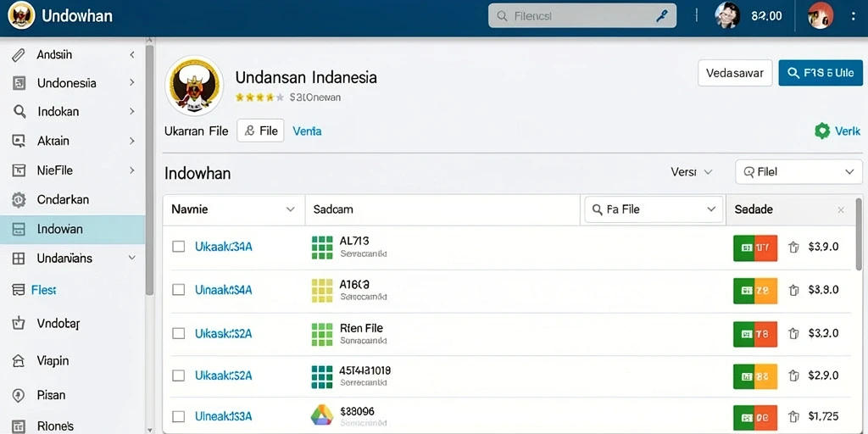Click the Vedasavar button

click(735, 73)
